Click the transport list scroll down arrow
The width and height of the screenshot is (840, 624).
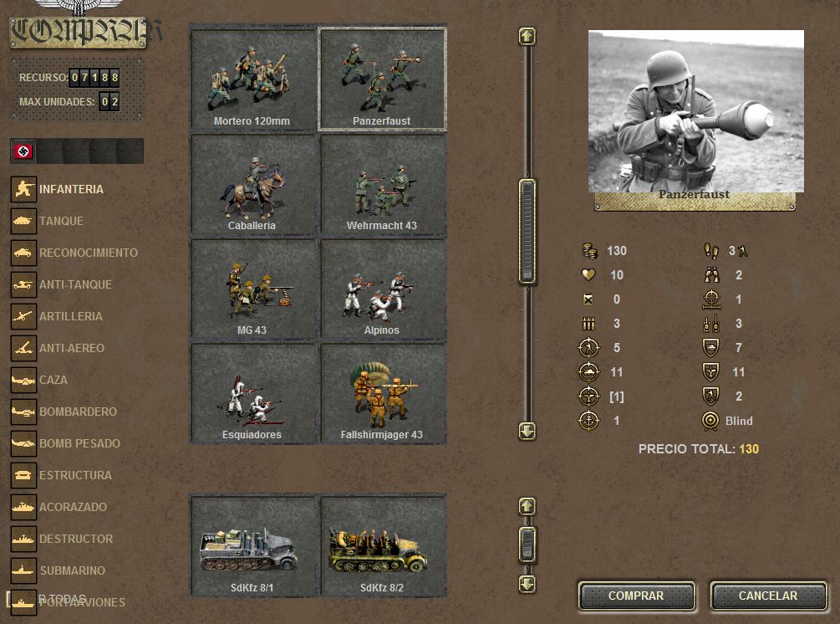527,585
